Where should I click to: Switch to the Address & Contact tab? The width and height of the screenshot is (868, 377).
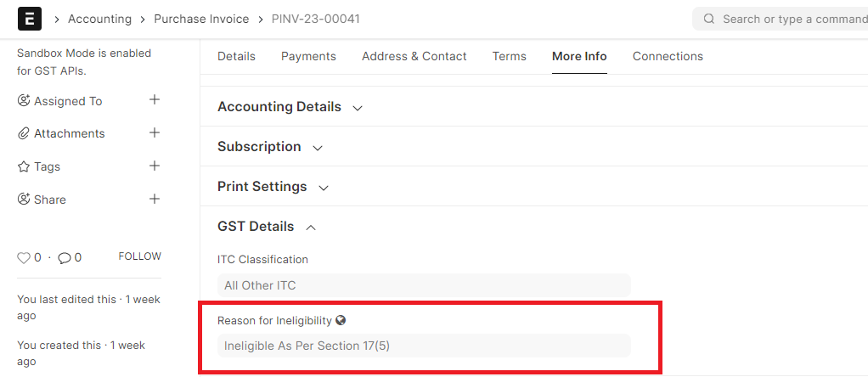[414, 57]
